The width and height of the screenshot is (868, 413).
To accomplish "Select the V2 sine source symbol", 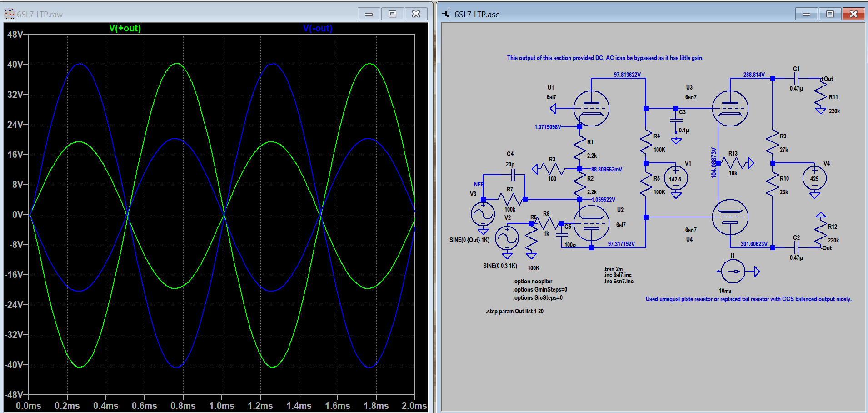I will 507,238.
